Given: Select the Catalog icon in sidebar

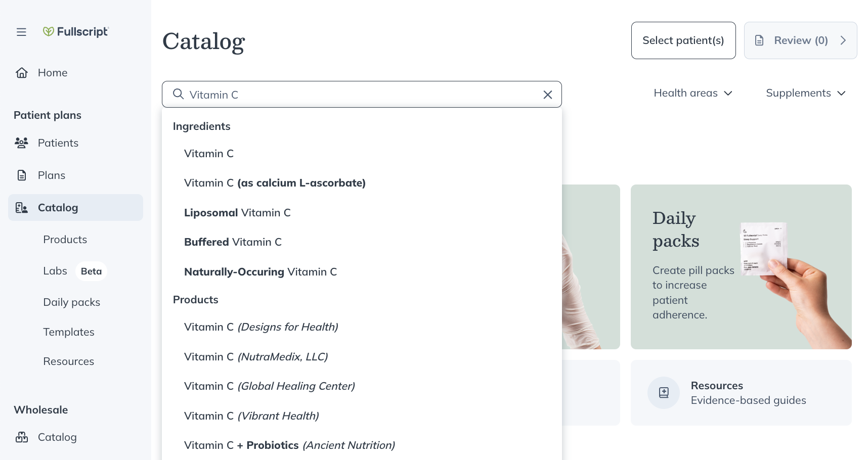Looking at the screenshot, I should (x=21, y=207).
